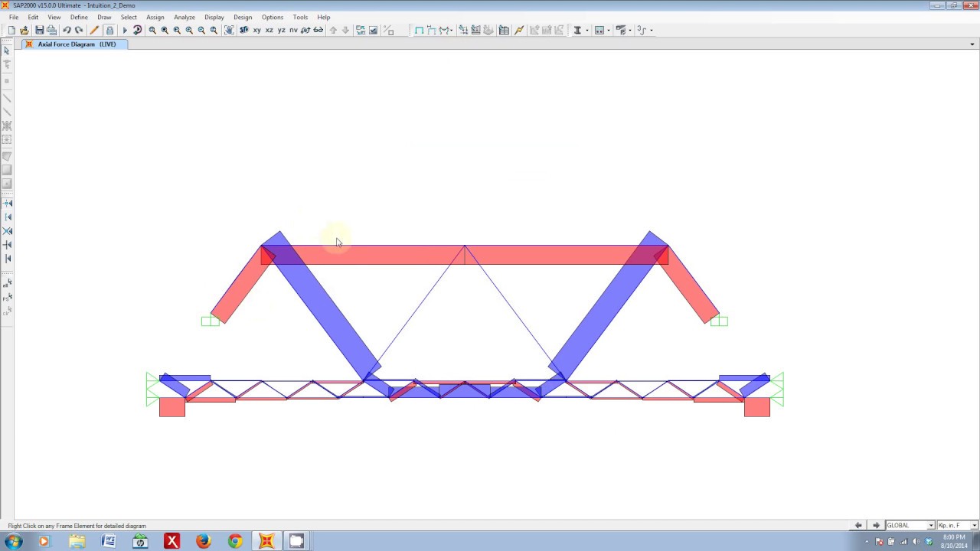Open the Assign menu
The image size is (980, 551).
[155, 17]
